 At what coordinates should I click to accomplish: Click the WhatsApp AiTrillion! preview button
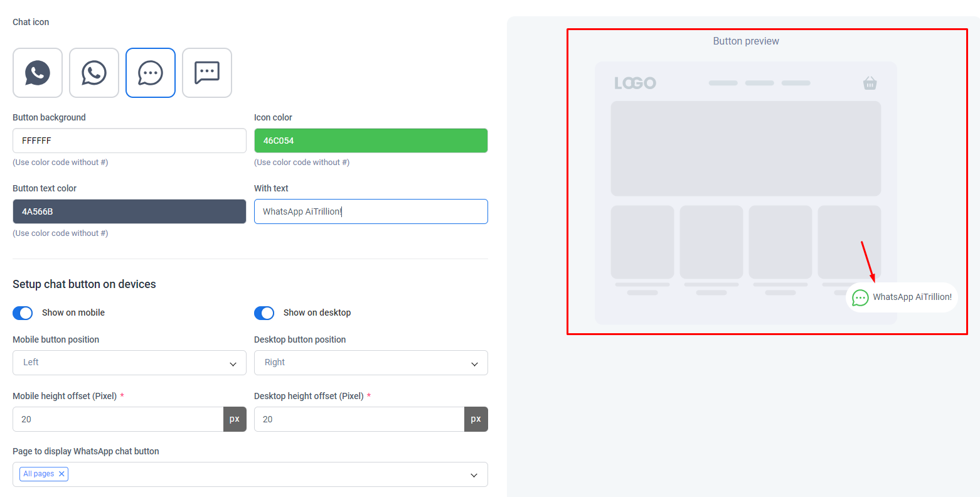point(902,297)
